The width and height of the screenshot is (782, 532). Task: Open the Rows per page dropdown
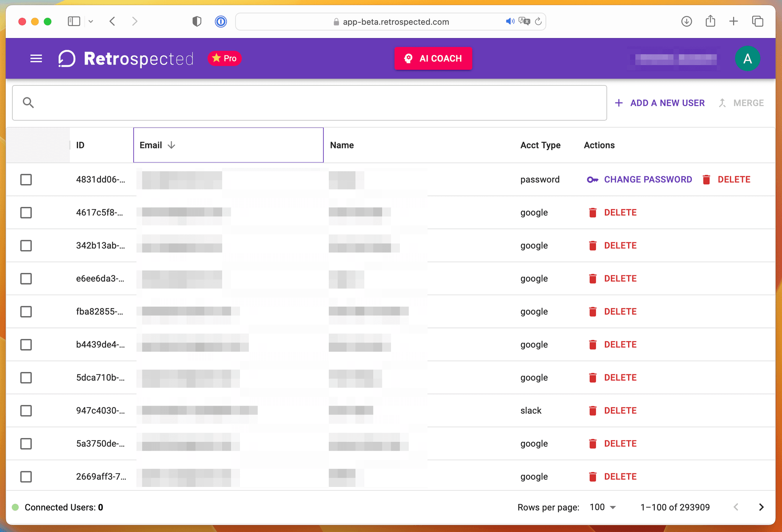(x=603, y=507)
